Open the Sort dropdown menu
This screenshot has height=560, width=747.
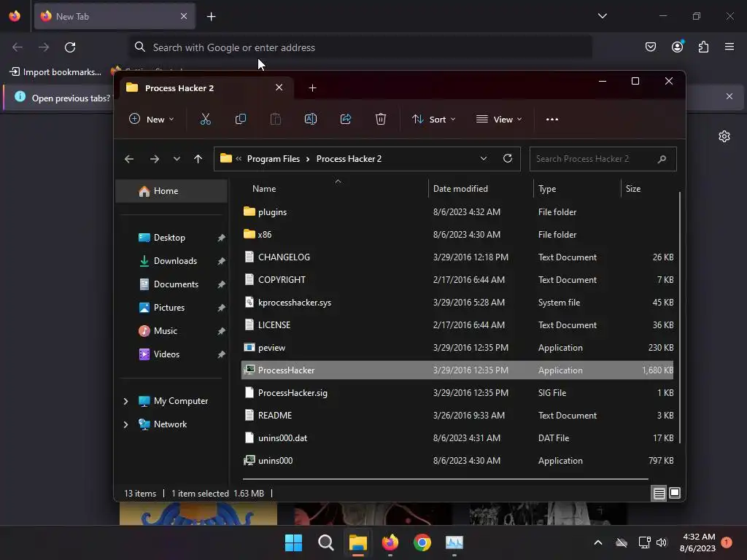[434, 119]
